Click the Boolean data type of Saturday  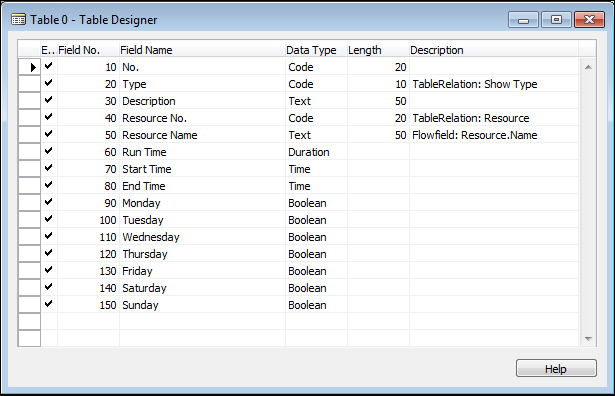[x=316, y=287]
